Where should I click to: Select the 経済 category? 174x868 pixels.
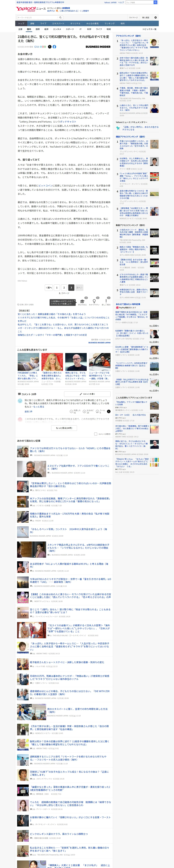[x=46, y=29]
